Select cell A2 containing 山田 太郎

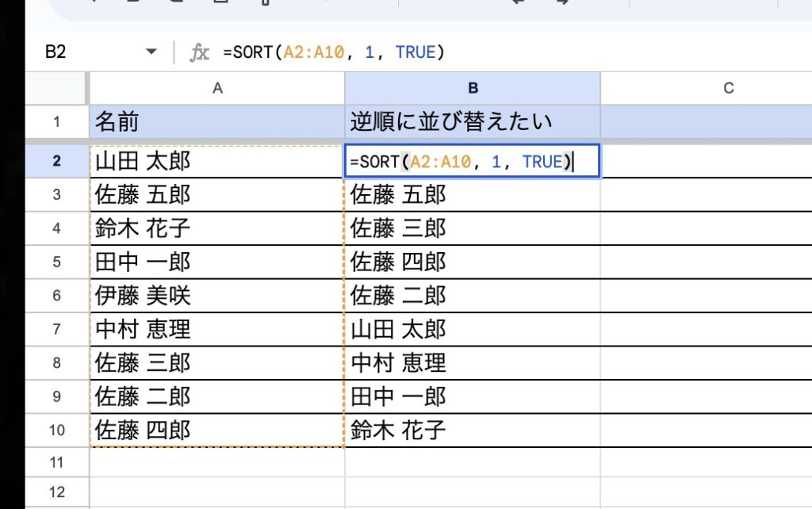coord(216,162)
